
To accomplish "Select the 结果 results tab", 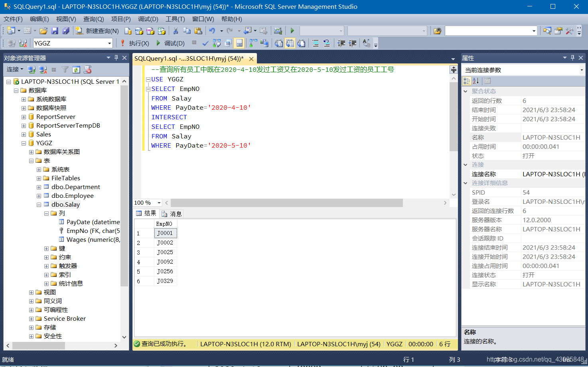I will 146,213.
